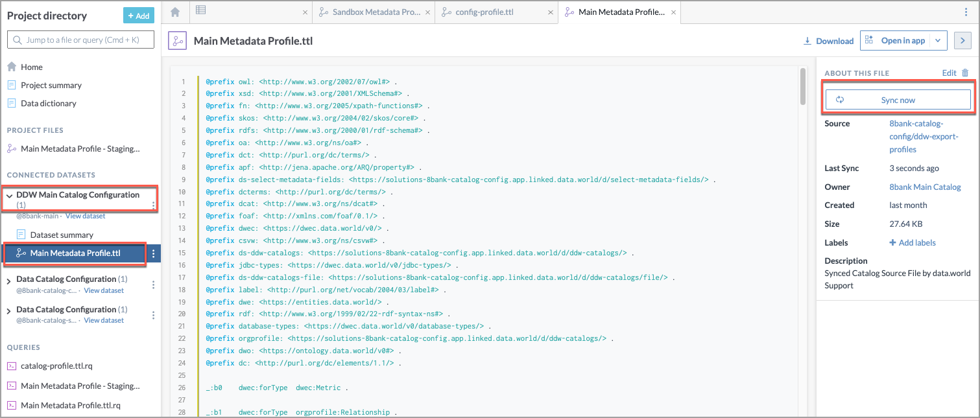Collapse the DDW Main Catalog Configuration dataset
This screenshot has width=980, height=418.
pos(9,194)
